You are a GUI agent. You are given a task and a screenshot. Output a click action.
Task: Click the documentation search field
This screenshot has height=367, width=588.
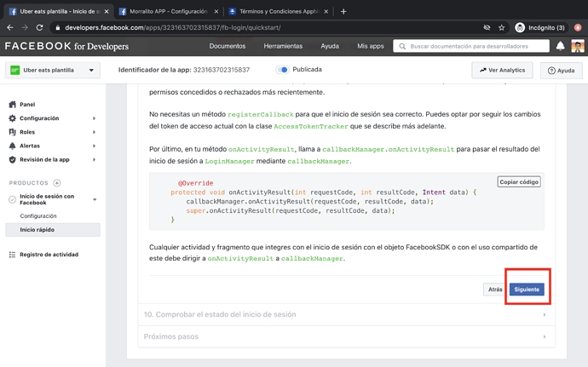476,46
